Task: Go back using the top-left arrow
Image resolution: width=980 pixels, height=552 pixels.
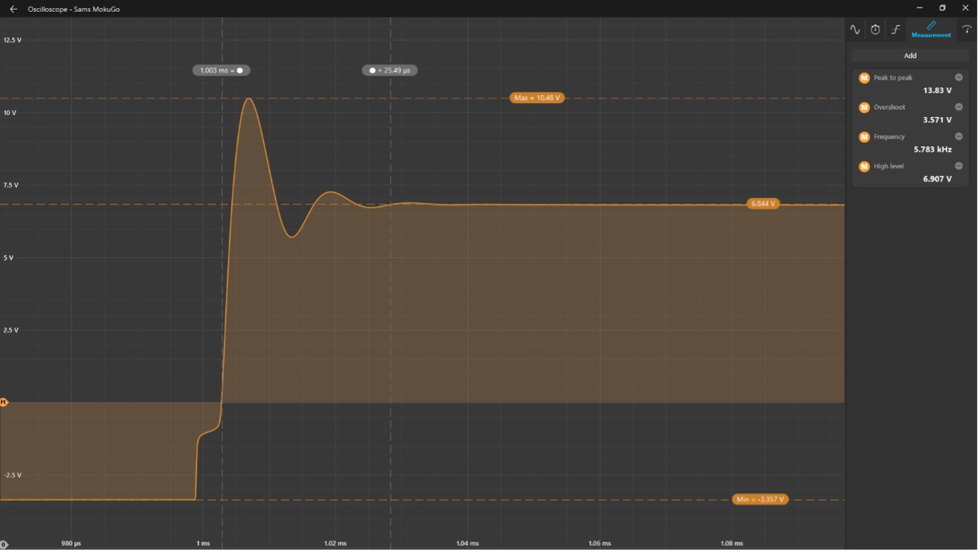Action: coord(13,9)
